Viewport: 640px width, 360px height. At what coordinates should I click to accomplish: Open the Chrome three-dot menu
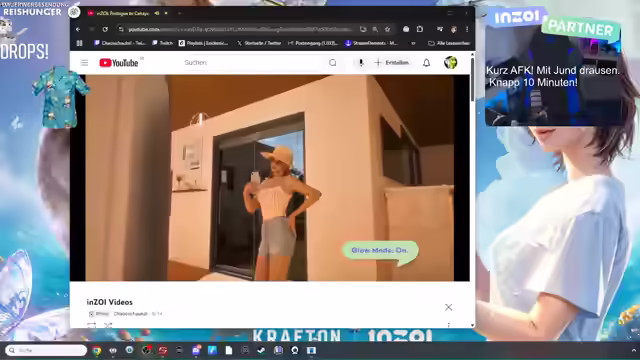[x=467, y=29]
